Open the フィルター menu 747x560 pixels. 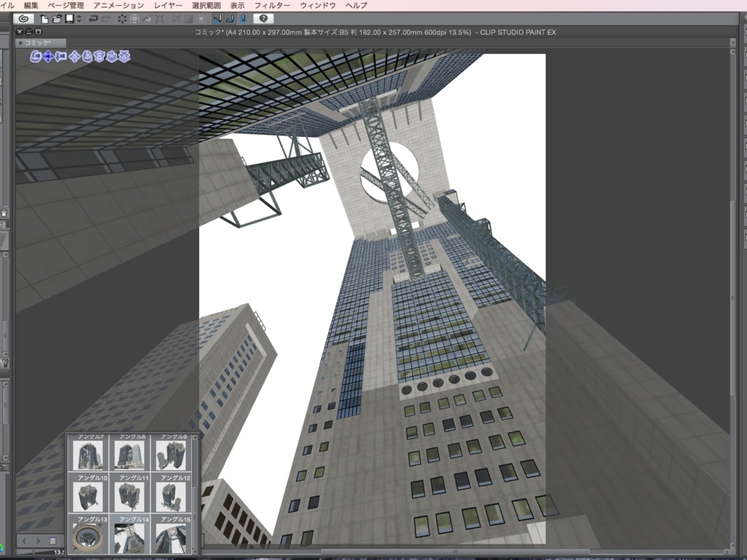tap(272, 5)
